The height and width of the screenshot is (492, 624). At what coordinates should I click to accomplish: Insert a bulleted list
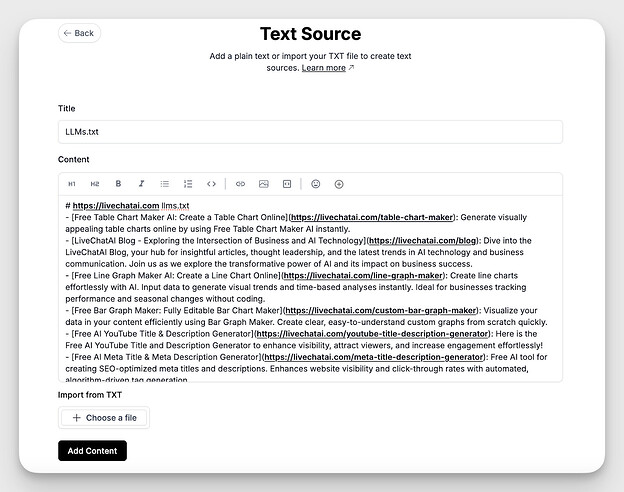pos(165,184)
